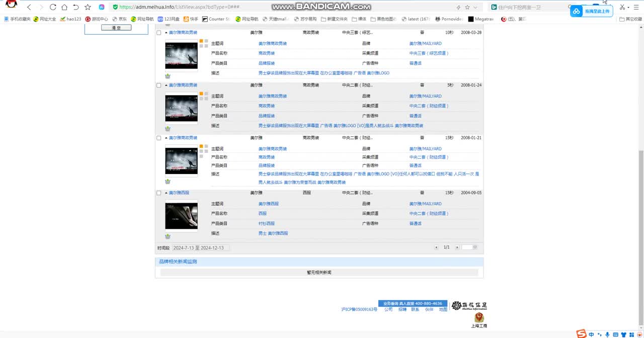Open the soft keyboard icon in input toolbar
Screen dimensions: 644x338
(615, 334)
